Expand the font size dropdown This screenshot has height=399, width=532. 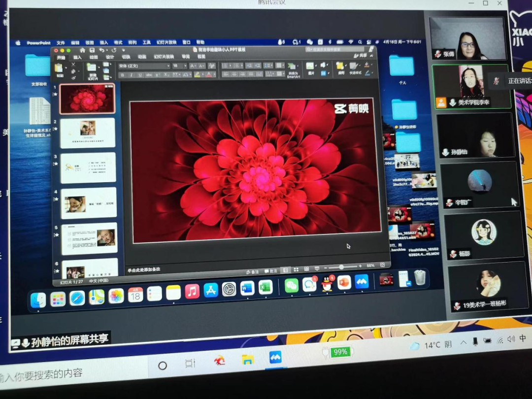(x=185, y=66)
